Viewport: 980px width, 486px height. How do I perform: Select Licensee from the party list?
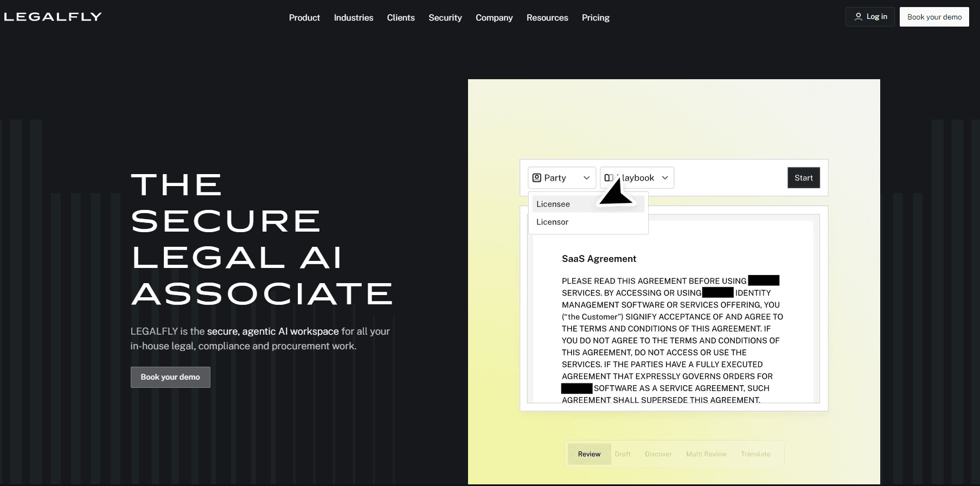pos(553,204)
